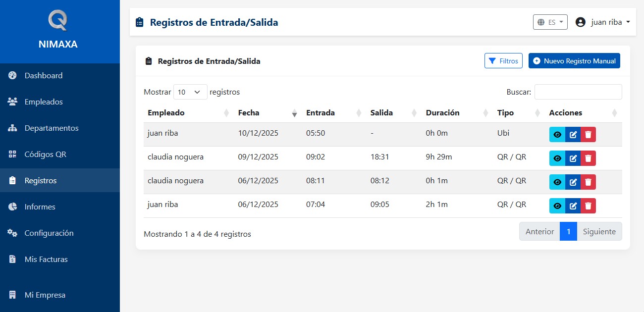Viewport: 644px width, 312px height.
Task: Open the ES language dropdown
Action: pyautogui.click(x=550, y=22)
